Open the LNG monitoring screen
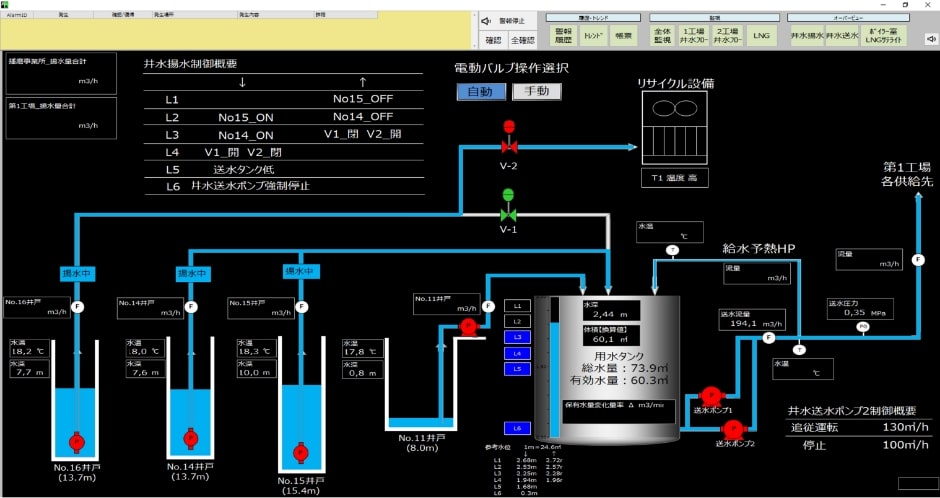 tap(761, 35)
